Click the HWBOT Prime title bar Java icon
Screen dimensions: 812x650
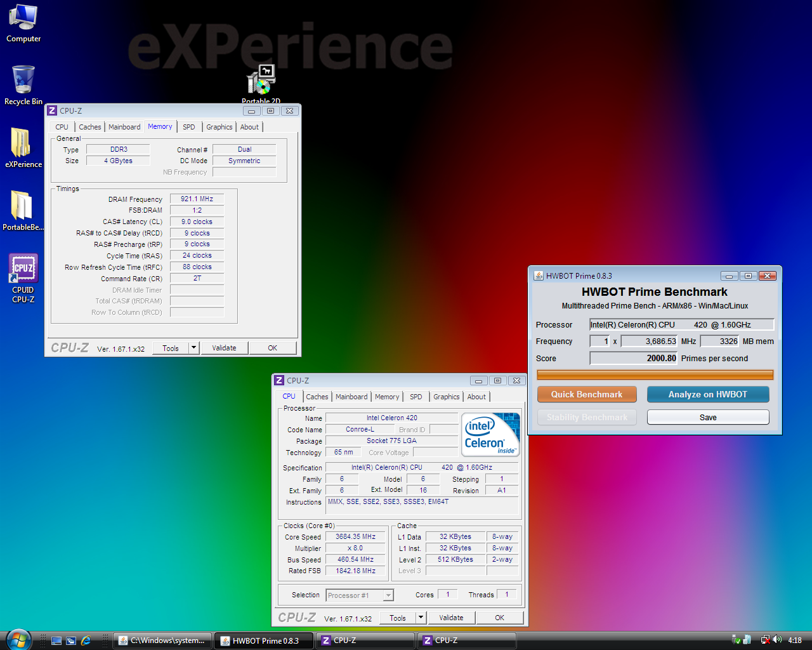pos(539,275)
